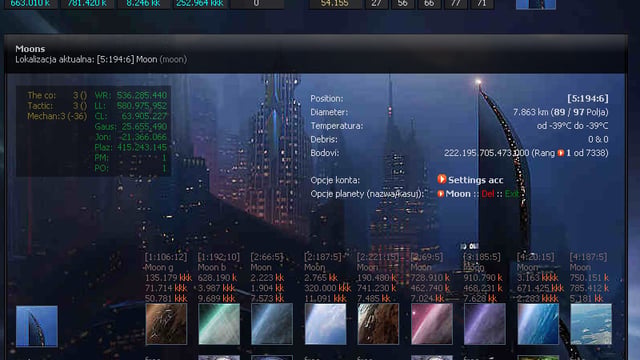Click the Moons panel heading
Viewport: 640px width, 360px height.
coord(30,49)
